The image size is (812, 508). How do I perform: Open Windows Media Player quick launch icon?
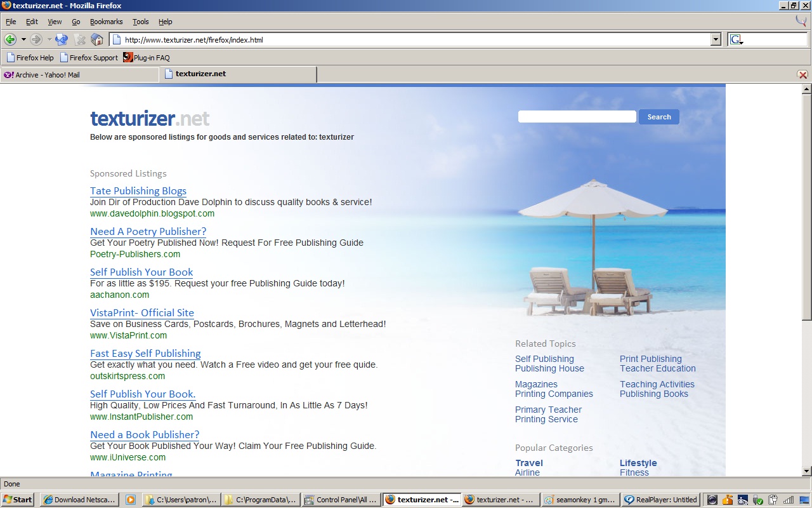point(130,500)
